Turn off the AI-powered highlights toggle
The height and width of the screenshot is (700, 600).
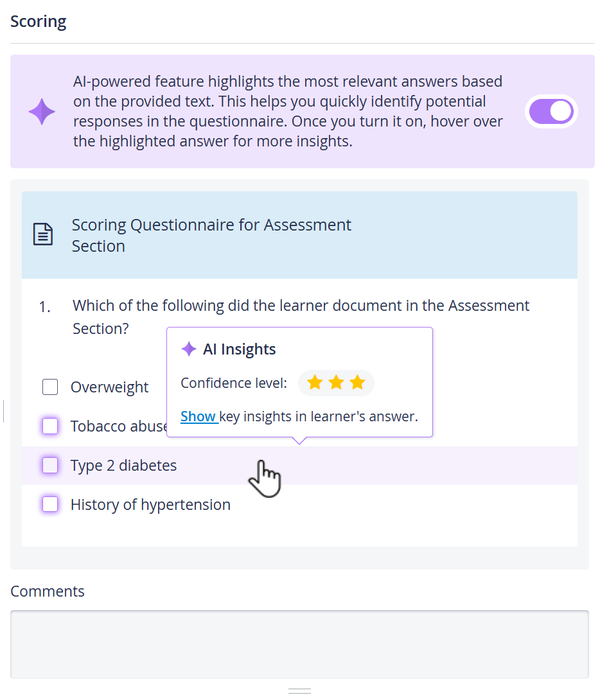[x=551, y=112]
